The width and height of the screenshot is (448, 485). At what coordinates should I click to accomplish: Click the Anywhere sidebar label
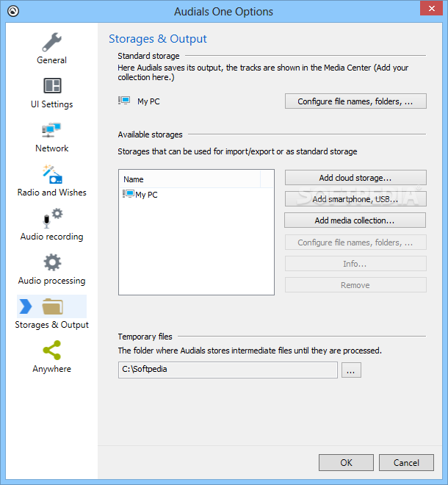point(52,369)
